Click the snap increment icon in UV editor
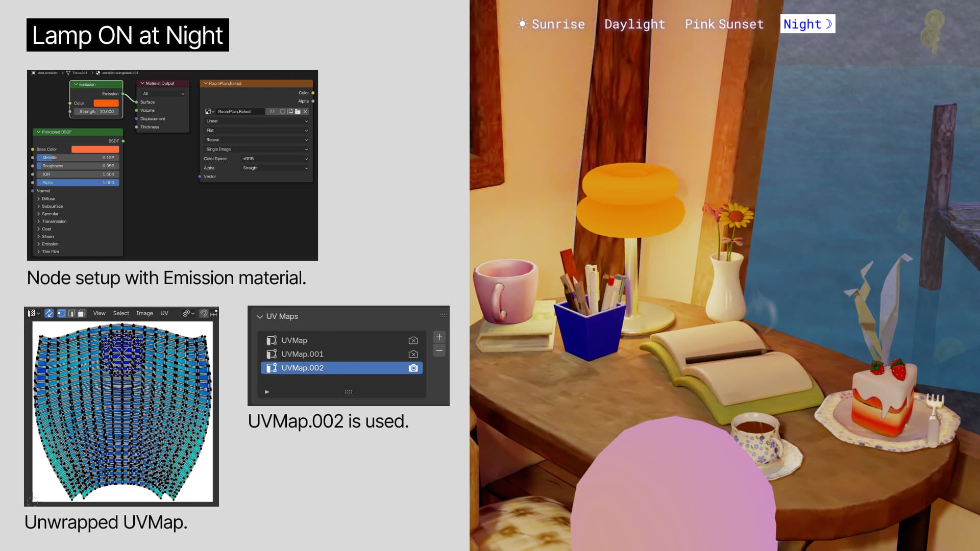The image size is (980, 551). pos(213,313)
